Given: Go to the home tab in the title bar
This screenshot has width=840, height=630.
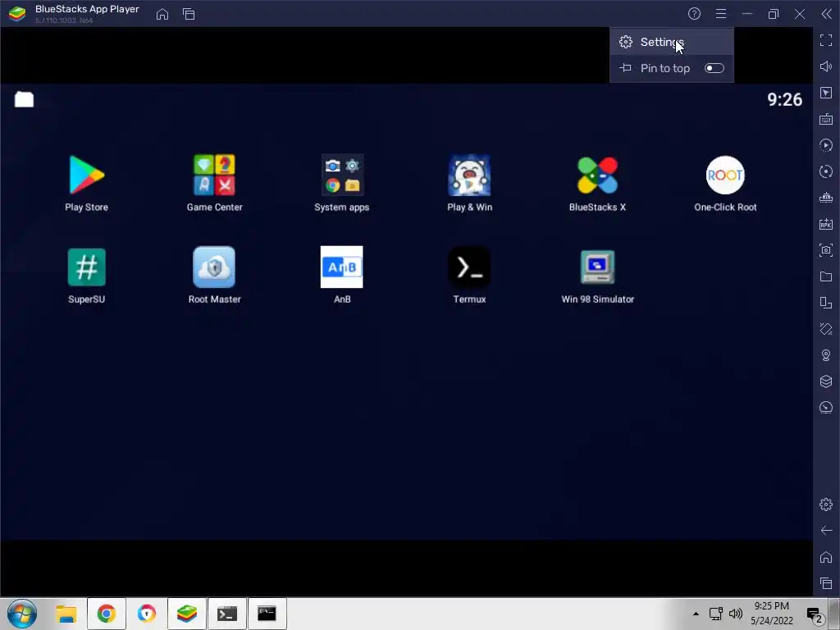Looking at the screenshot, I should coord(162,15).
